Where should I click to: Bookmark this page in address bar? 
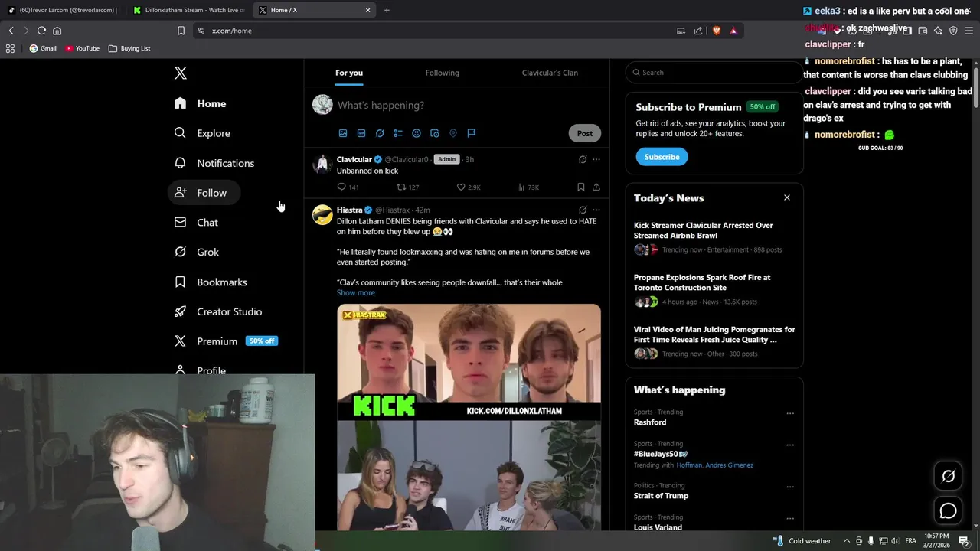[181, 31]
